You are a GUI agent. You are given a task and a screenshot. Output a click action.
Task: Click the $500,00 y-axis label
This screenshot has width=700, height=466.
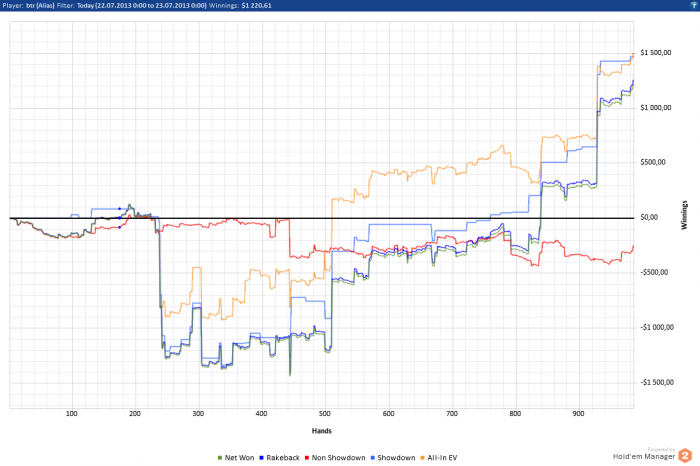[653, 162]
